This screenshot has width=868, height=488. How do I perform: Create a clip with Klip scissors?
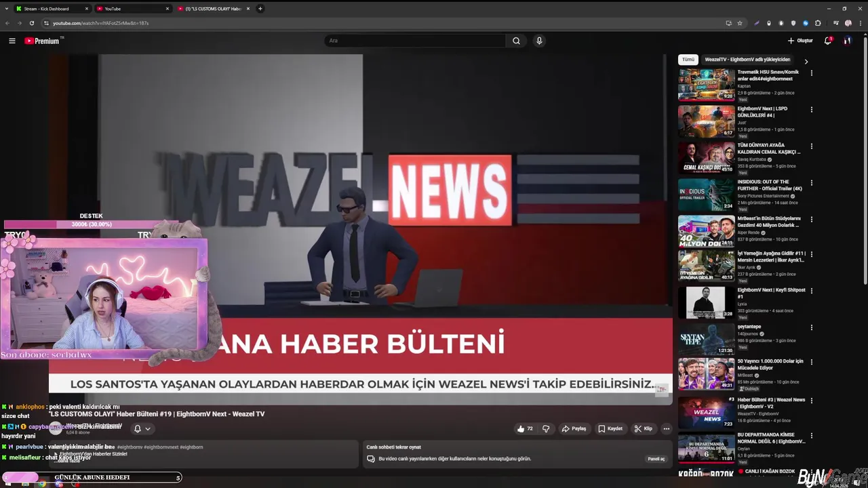pyautogui.click(x=643, y=428)
